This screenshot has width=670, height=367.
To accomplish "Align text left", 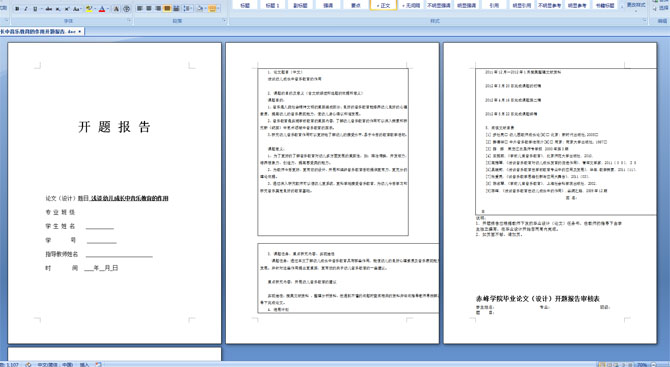I will [x=140, y=9].
